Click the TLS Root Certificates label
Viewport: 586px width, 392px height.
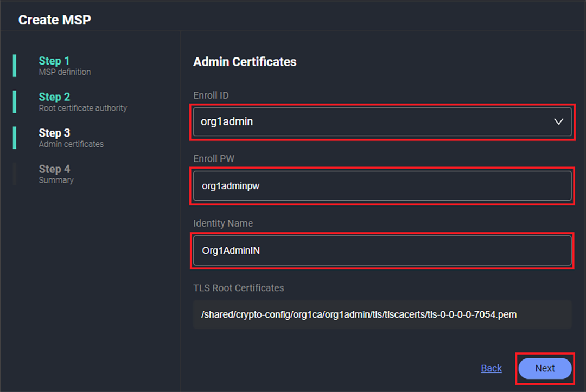pos(238,288)
